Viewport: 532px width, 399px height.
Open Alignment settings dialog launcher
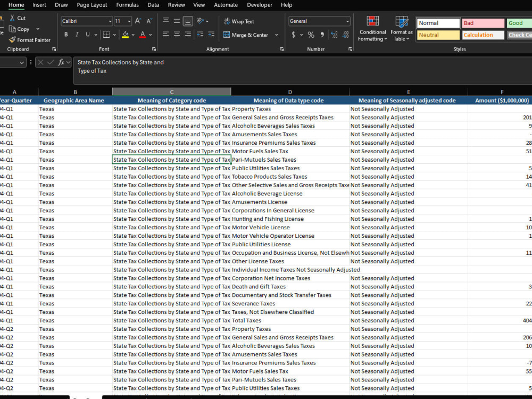281,49
